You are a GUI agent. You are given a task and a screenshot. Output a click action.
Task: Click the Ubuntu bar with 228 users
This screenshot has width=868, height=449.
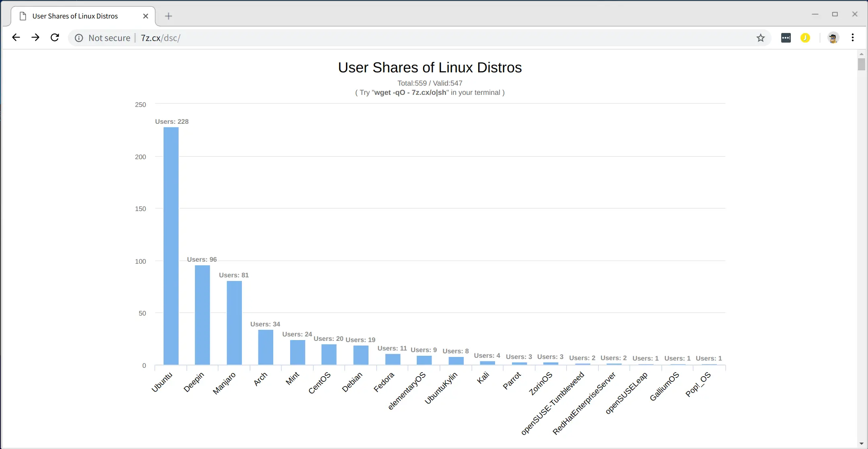point(171,246)
